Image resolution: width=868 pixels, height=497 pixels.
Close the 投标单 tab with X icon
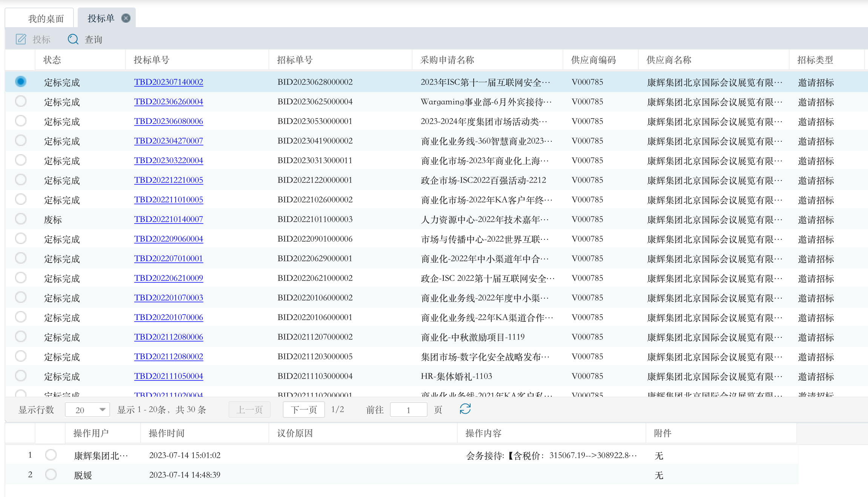(126, 18)
